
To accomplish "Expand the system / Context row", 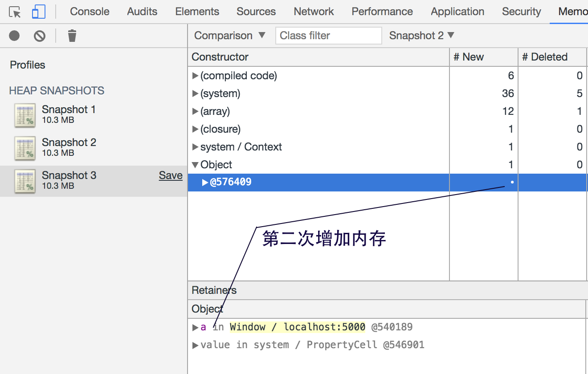I will tap(195, 147).
